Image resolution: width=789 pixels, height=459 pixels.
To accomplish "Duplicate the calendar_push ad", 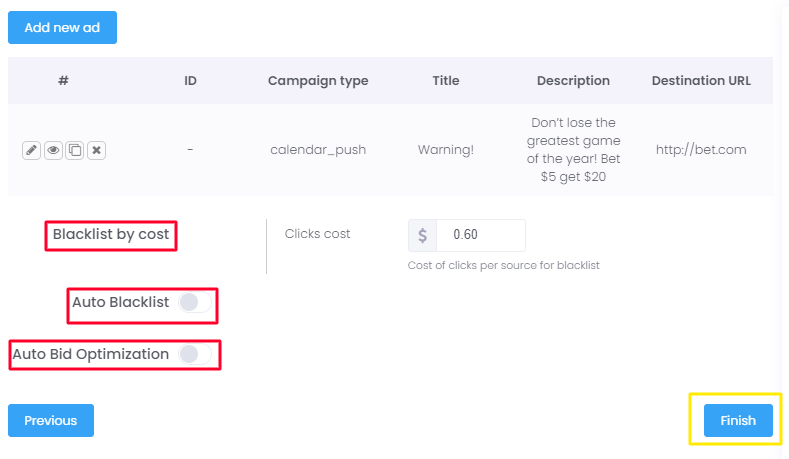I will coord(74,150).
